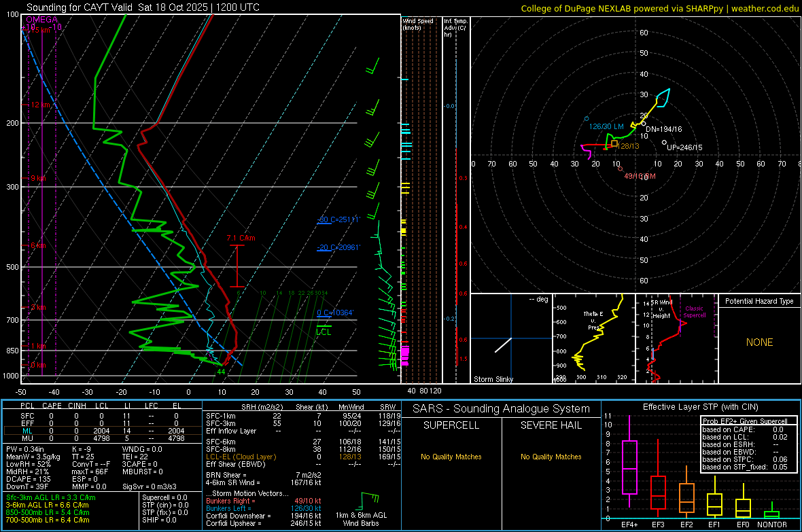
Task: Click the white Storm Slinky line
Action: (x=504, y=344)
